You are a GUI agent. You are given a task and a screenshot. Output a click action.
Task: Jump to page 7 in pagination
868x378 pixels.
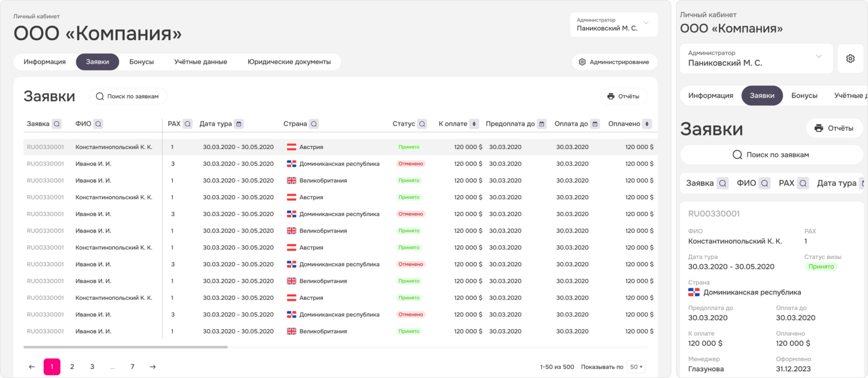[x=132, y=367]
